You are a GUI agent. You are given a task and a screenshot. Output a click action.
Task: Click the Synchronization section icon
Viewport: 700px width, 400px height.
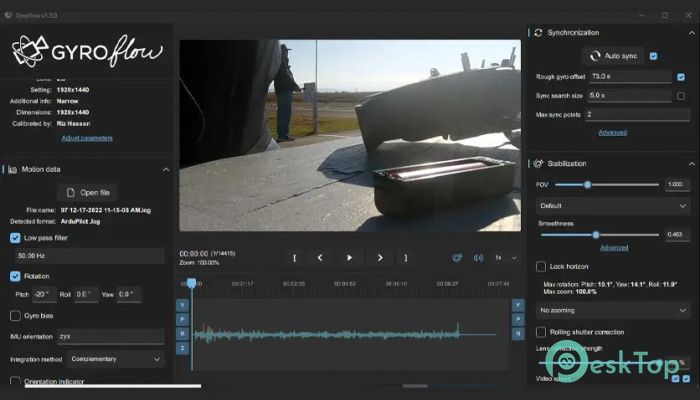coord(538,33)
